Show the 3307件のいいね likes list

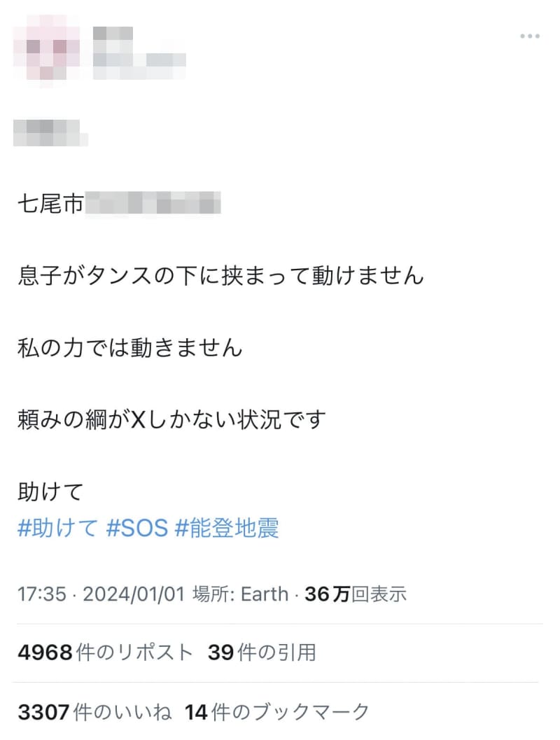pyautogui.click(x=94, y=712)
